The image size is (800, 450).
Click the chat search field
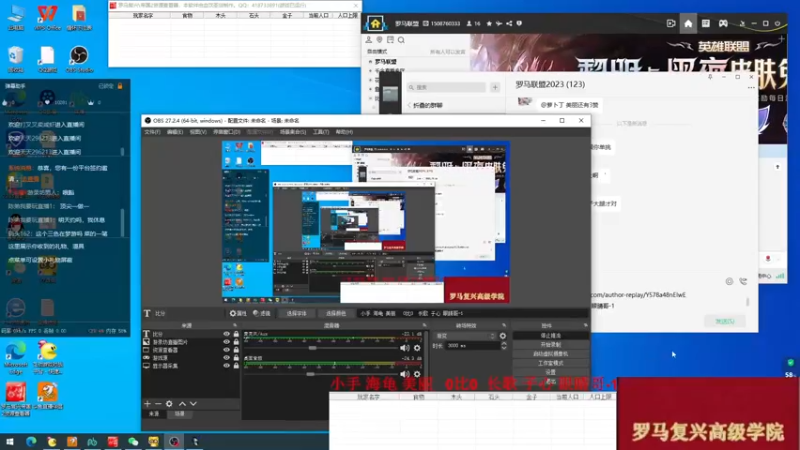click(x=446, y=87)
